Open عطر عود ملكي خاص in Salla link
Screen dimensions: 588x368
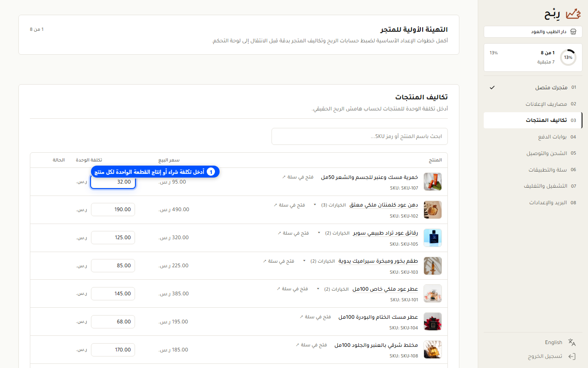[292, 289]
